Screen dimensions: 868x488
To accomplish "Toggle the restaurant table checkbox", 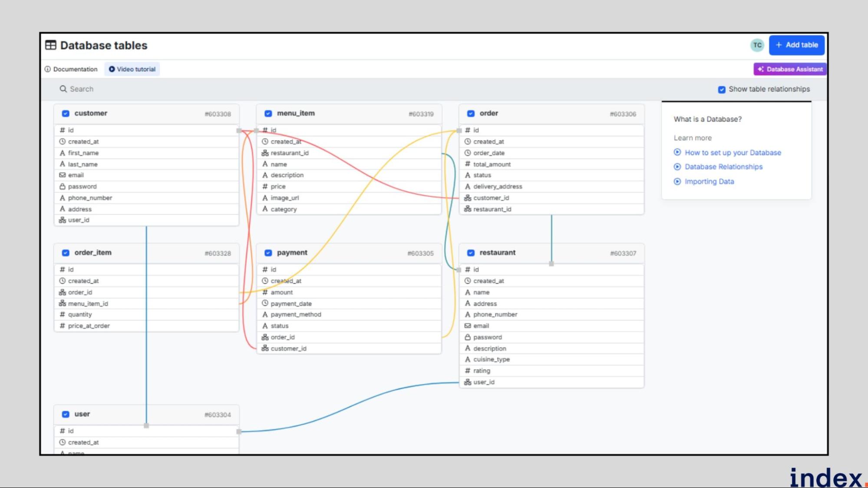I will point(471,253).
